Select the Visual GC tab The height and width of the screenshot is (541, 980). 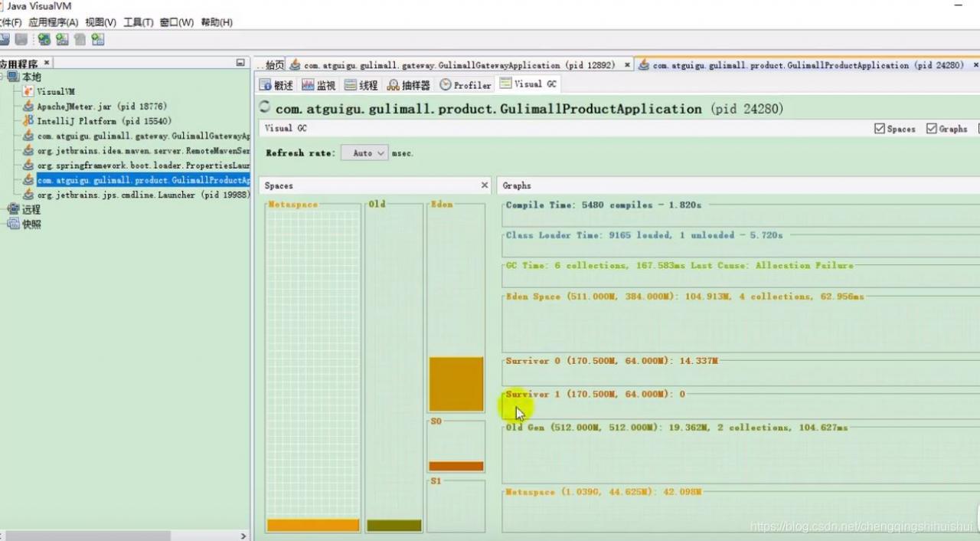(x=528, y=84)
